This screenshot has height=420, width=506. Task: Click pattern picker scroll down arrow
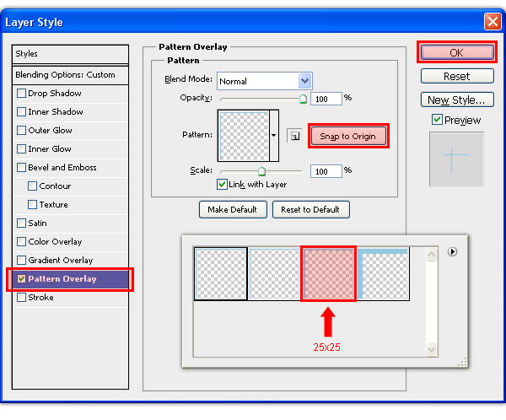click(x=432, y=349)
